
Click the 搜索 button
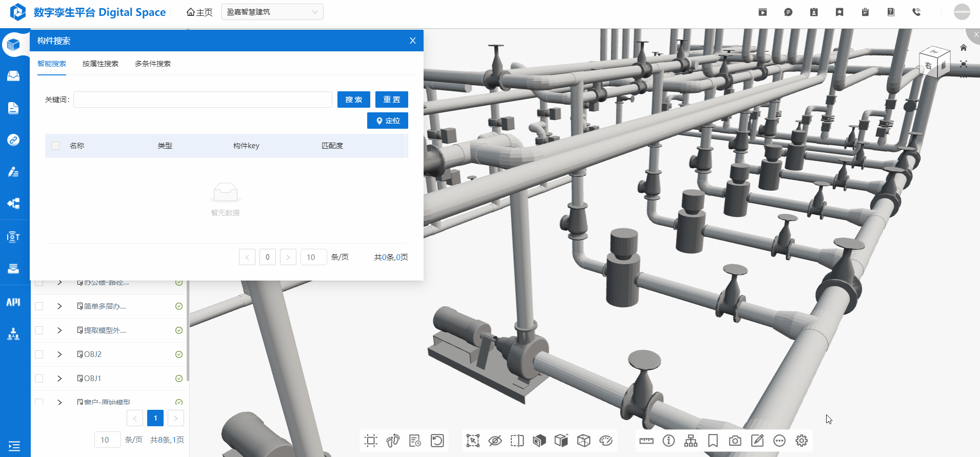[x=353, y=100]
